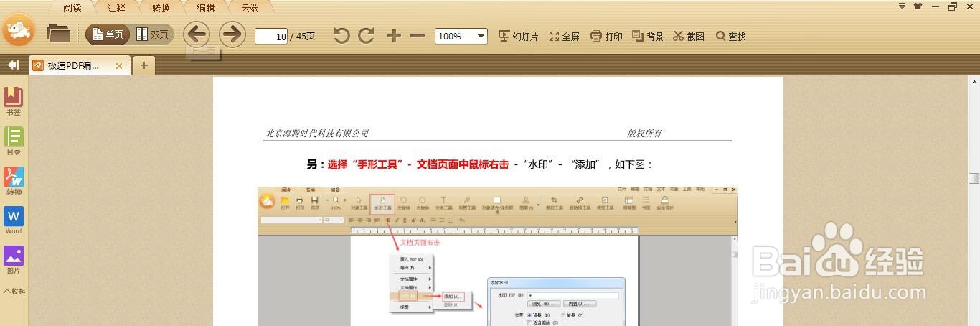Close the 极速PDF编... document tab
This screenshot has height=326, width=980.
coord(119,66)
